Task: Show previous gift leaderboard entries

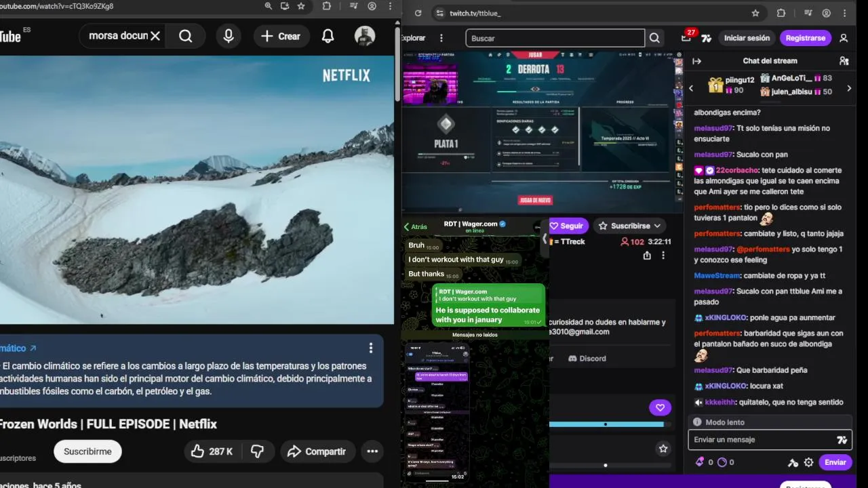Action: tap(691, 88)
